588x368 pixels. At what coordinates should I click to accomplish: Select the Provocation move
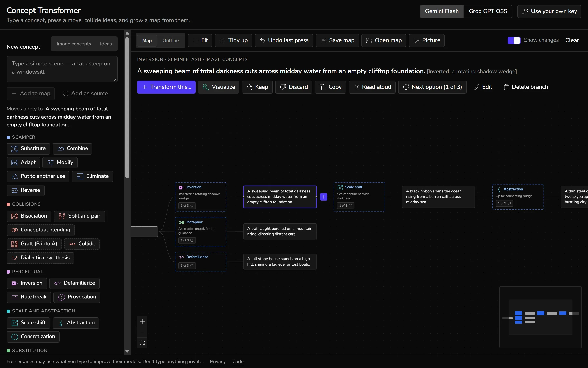click(x=77, y=297)
